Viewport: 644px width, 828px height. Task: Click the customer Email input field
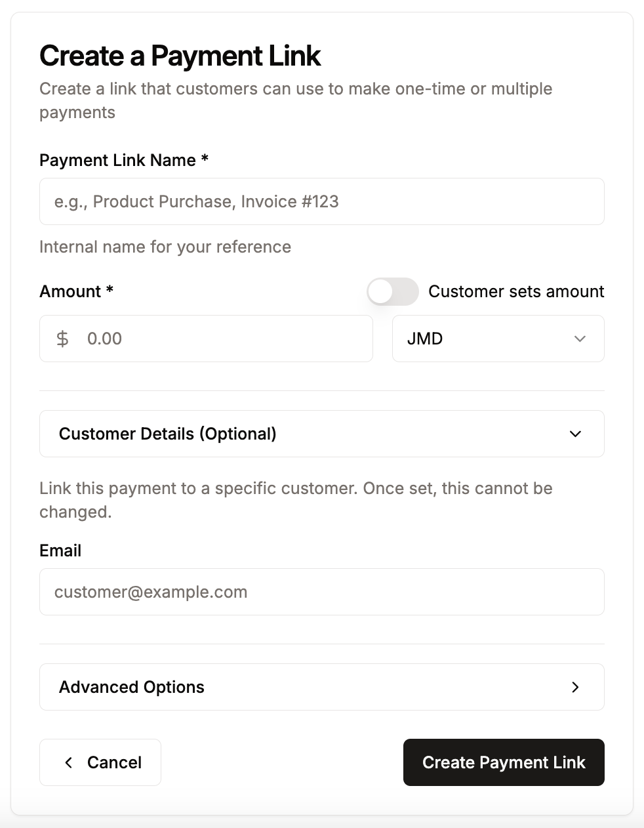coord(321,592)
